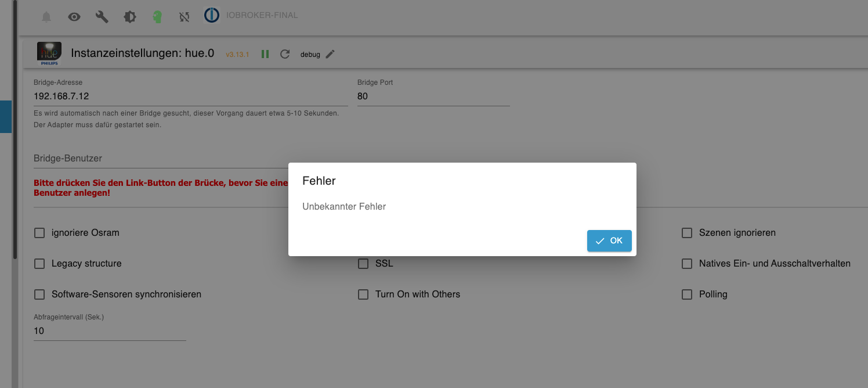Edit the debug log level pencil
Screen dimensions: 868x388
click(330, 54)
